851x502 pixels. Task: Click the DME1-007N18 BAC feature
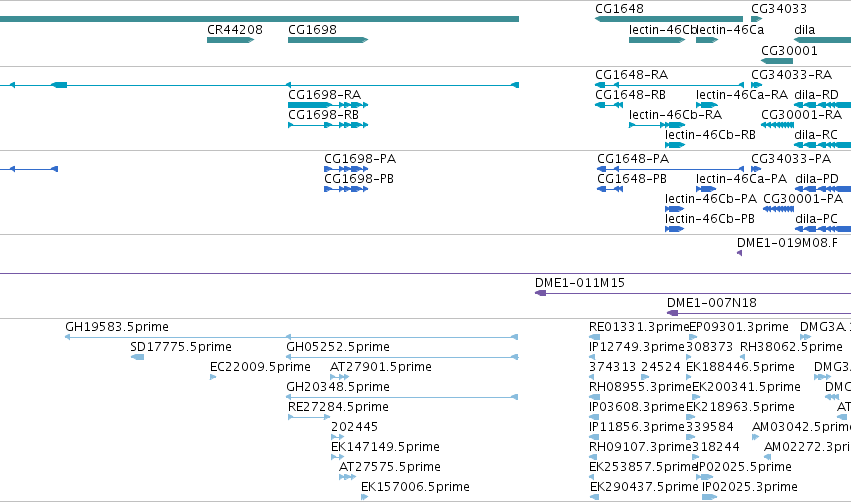click(759, 313)
